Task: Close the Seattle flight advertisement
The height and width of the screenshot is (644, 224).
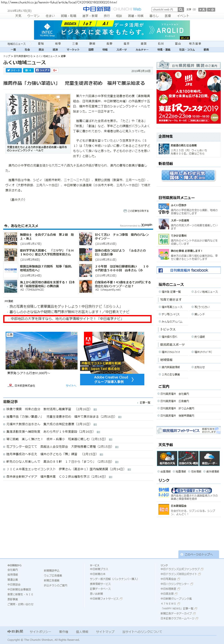Action: tap(76, 333)
